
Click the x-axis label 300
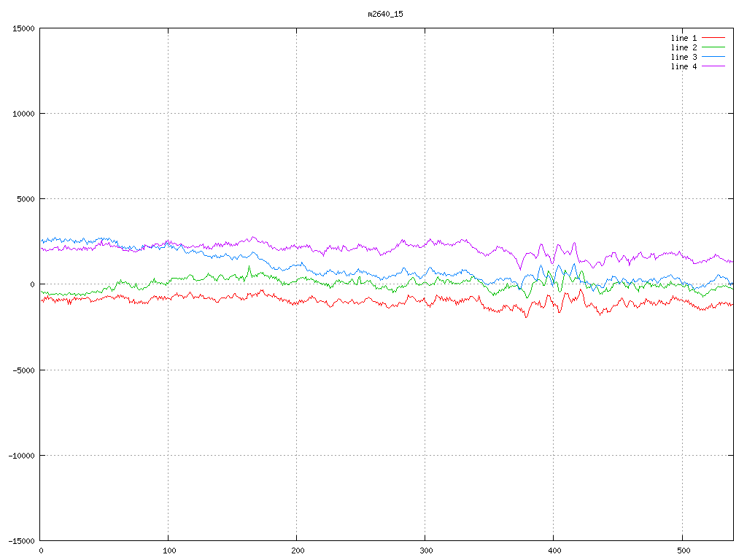tap(426, 551)
